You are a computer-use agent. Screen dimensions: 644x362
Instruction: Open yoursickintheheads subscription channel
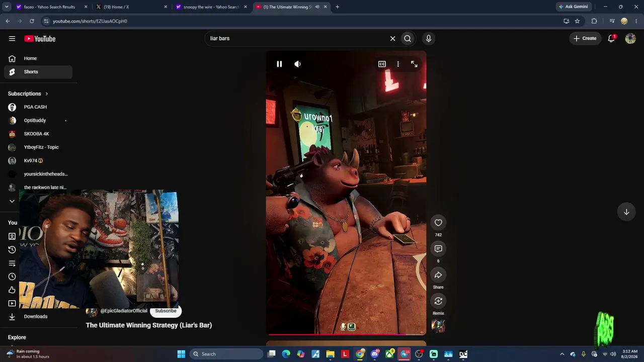[x=38, y=174]
